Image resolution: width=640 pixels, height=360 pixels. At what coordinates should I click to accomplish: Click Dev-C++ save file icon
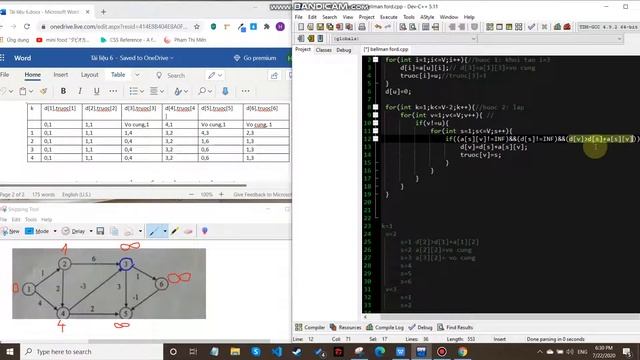coord(320,27)
